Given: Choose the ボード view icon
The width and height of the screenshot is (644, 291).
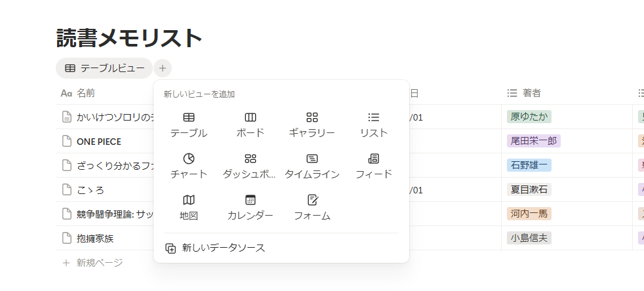Looking at the screenshot, I should (x=250, y=118).
